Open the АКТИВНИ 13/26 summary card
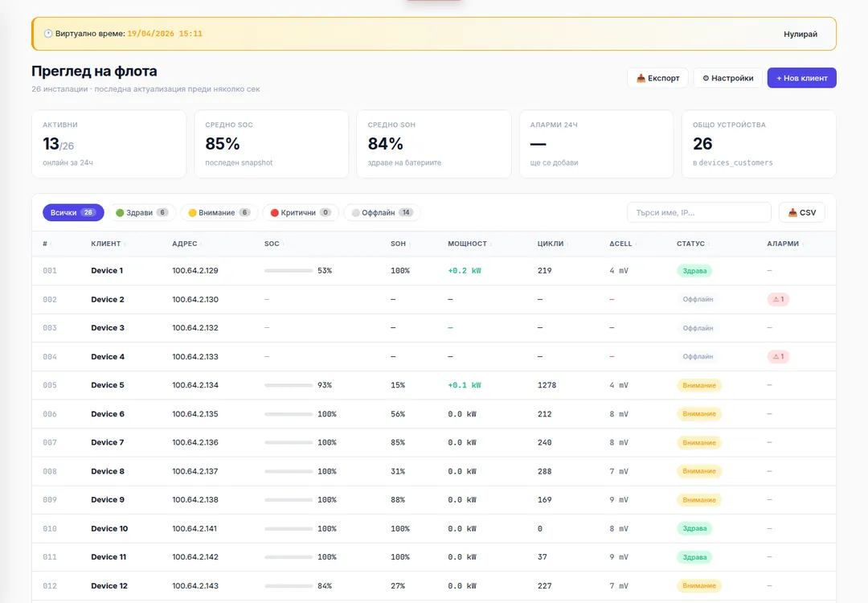This screenshot has height=603, width=868. [109, 144]
